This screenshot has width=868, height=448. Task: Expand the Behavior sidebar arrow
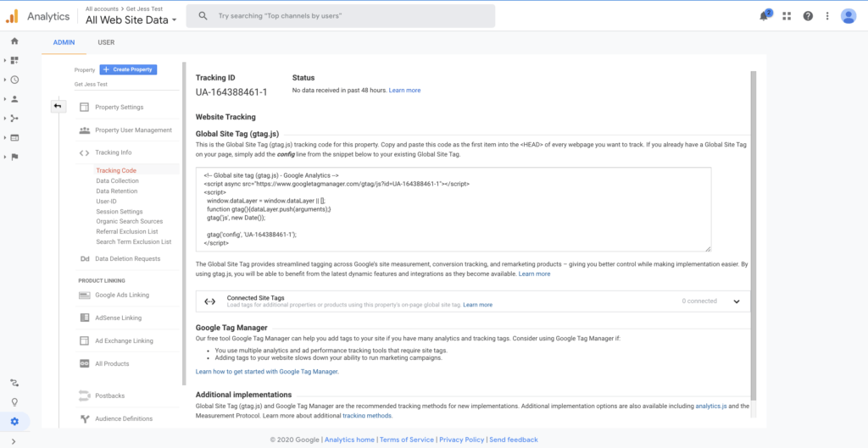point(5,138)
